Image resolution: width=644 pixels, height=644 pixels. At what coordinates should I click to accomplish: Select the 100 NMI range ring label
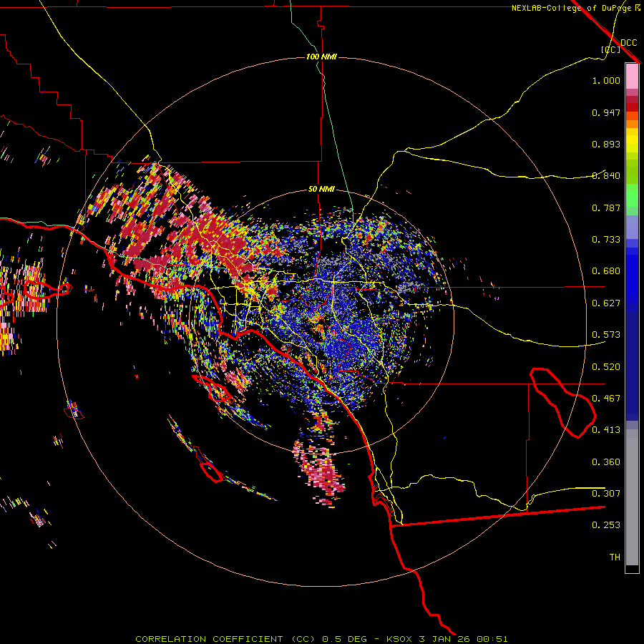[321, 57]
